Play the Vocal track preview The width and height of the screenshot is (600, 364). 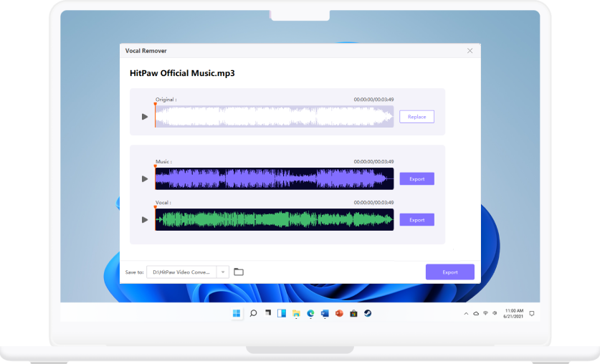145,220
